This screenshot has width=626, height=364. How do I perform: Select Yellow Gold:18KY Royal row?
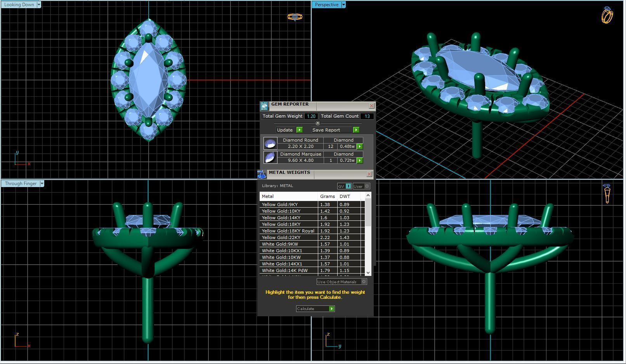click(312, 231)
